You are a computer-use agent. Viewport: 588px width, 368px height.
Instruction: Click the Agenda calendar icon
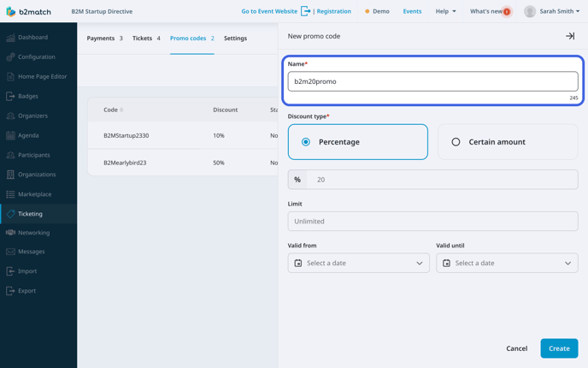point(10,135)
